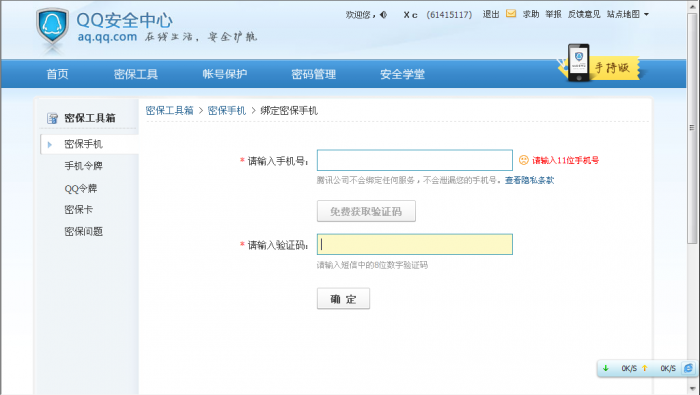
Task: Focus the phone number input field
Action: (x=415, y=160)
